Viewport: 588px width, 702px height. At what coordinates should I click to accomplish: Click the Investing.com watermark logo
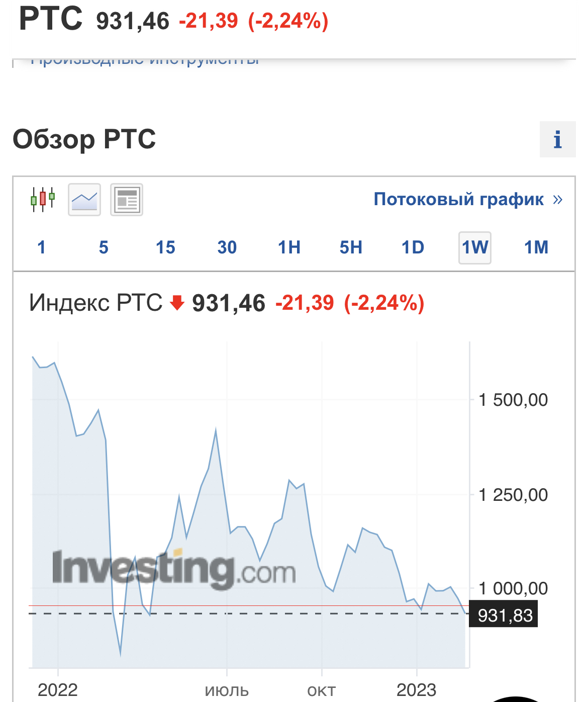coord(174,570)
